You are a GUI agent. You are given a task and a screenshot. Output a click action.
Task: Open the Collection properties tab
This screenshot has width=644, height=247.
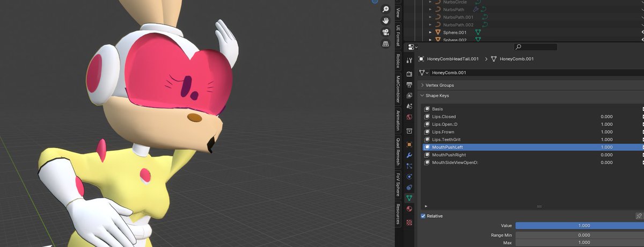409,131
